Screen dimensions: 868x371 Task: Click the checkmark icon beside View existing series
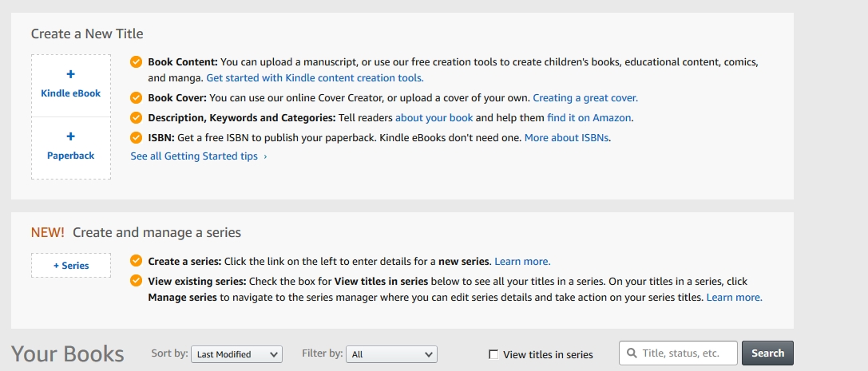[136, 281]
